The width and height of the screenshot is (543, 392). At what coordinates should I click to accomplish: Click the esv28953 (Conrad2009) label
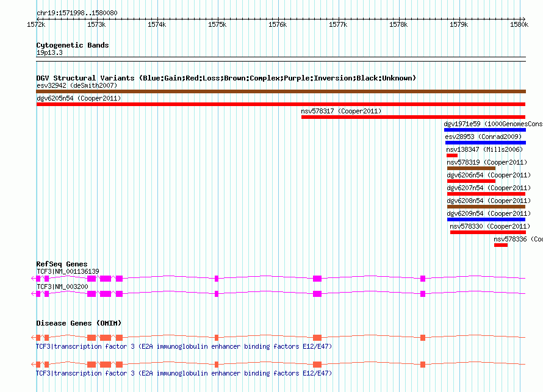[x=483, y=137]
